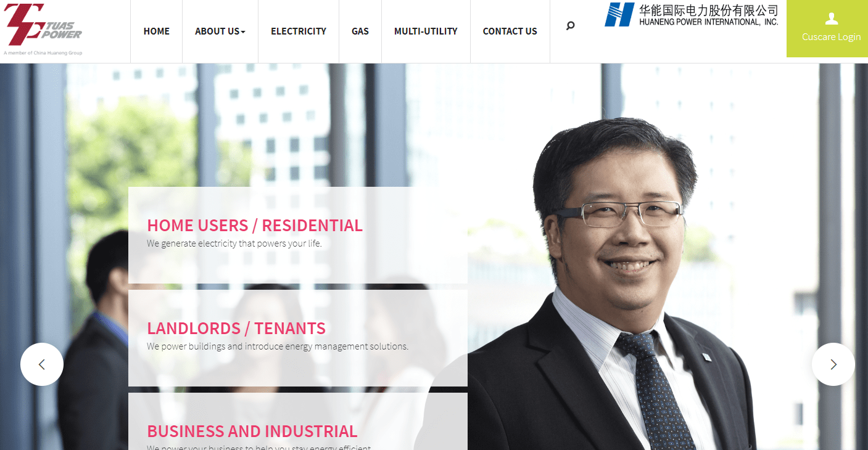
Task: Click the search magnifier icon
Action: point(571,26)
